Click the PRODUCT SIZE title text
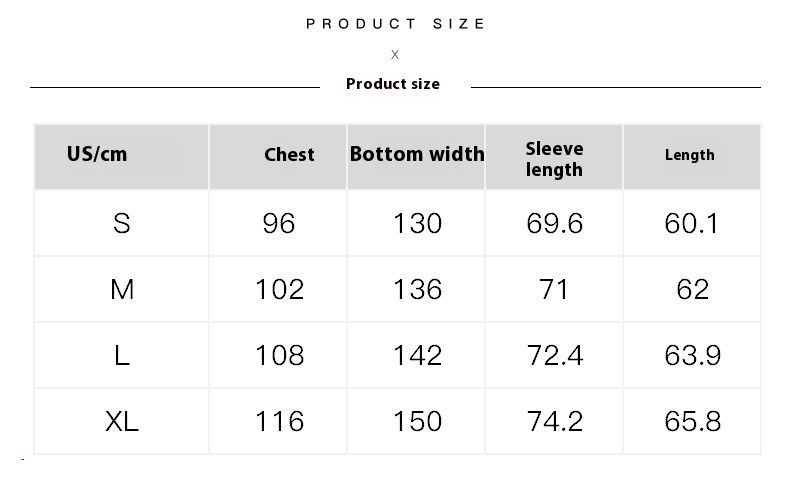This screenshot has height=485, width=790. pyautogui.click(x=396, y=24)
